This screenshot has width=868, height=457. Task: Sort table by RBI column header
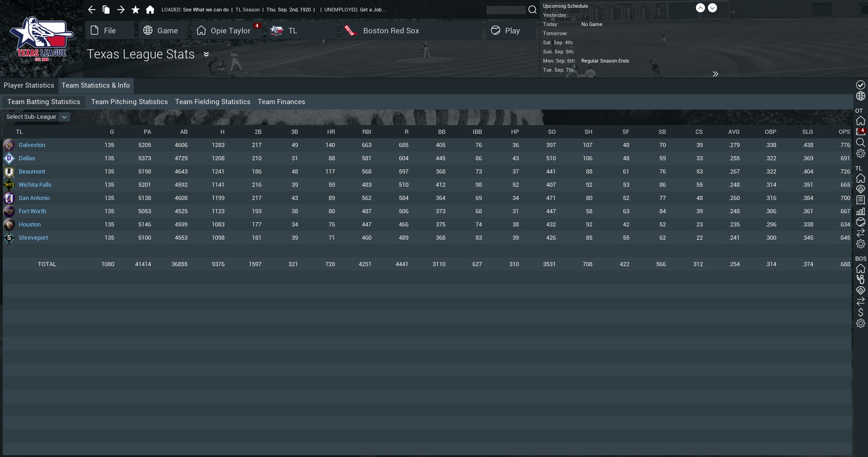366,131
